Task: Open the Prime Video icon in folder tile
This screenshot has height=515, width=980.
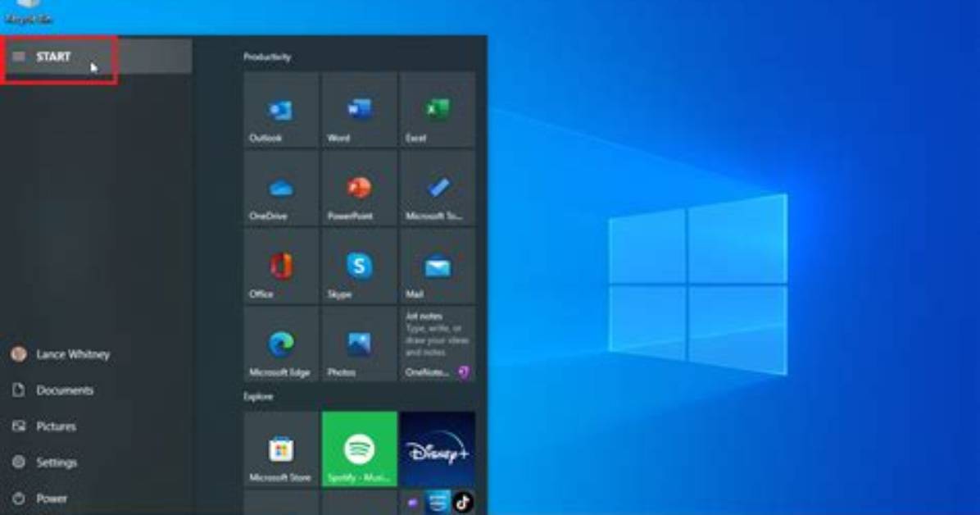Action: tap(438, 502)
